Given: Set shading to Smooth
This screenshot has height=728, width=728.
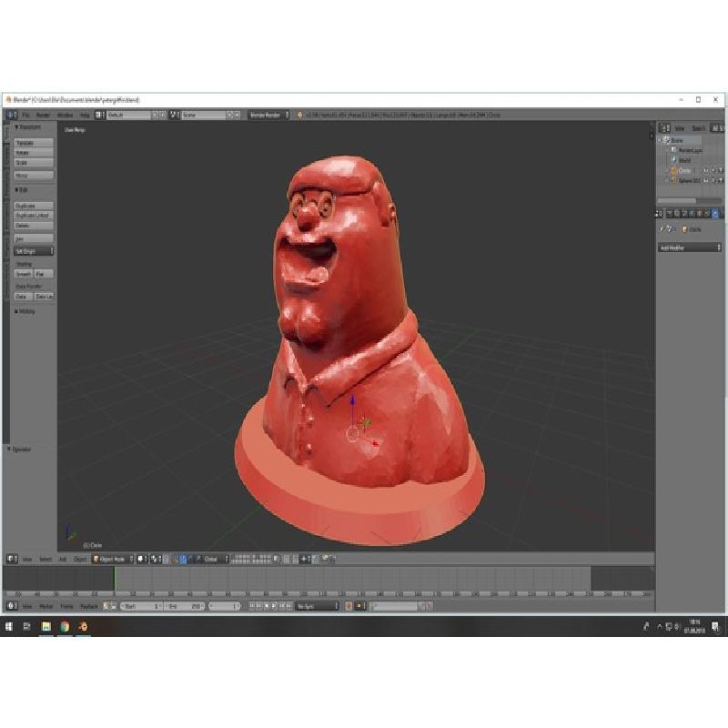Looking at the screenshot, I should 24,274.
